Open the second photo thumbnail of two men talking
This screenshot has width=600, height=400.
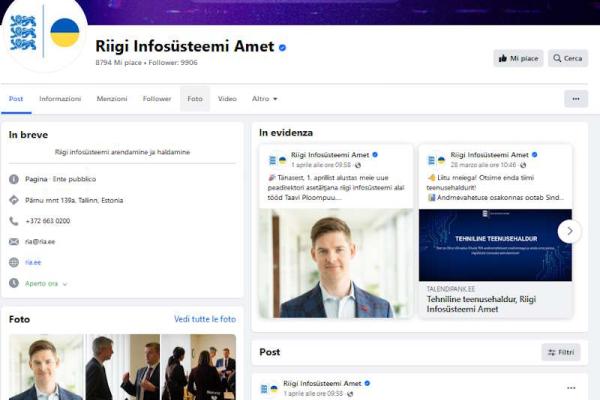pyautogui.click(x=123, y=367)
